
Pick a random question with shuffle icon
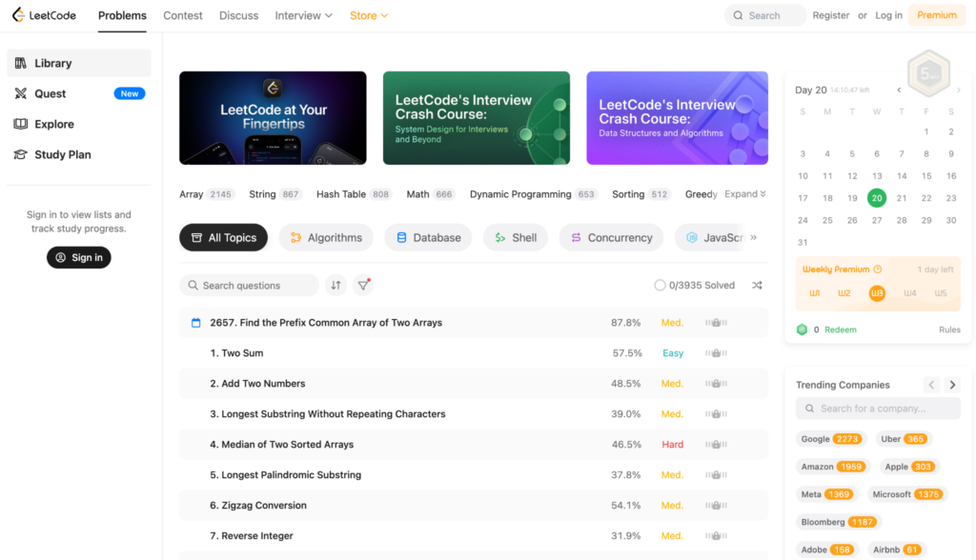pos(757,285)
